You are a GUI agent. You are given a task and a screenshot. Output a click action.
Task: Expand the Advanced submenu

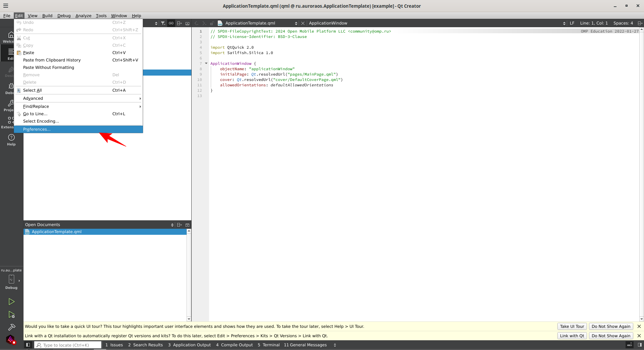tap(79, 98)
